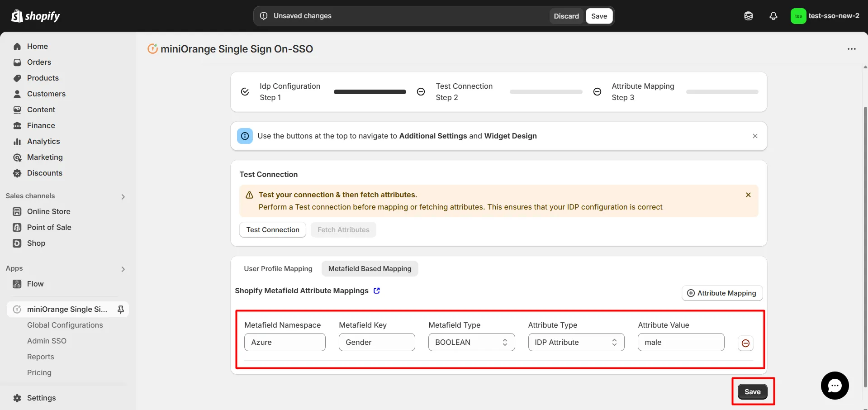Screen dimensions: 868x410
Task: Open the Metafield Attribute Mappings external link icon
Action: click(377, 291)
